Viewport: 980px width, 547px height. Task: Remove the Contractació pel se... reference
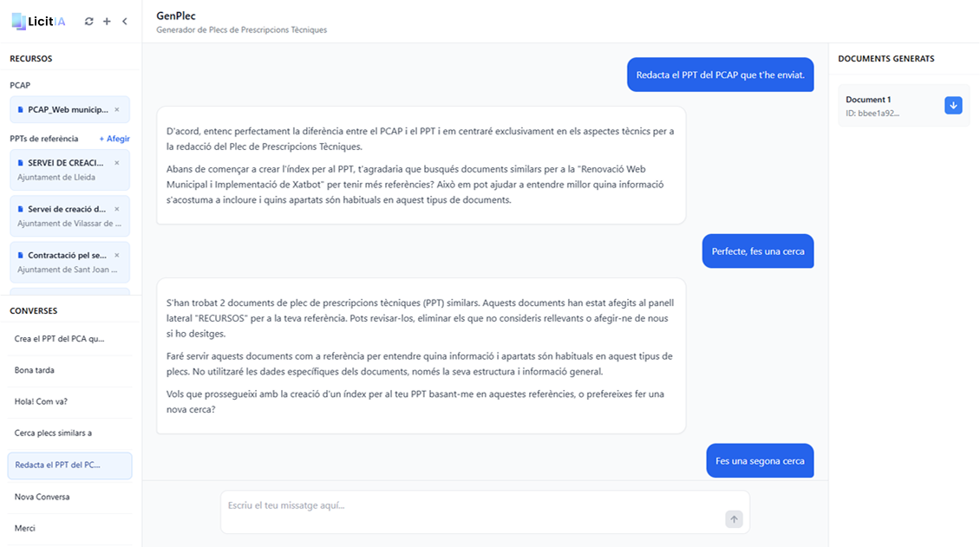click(x=117, y=256)
